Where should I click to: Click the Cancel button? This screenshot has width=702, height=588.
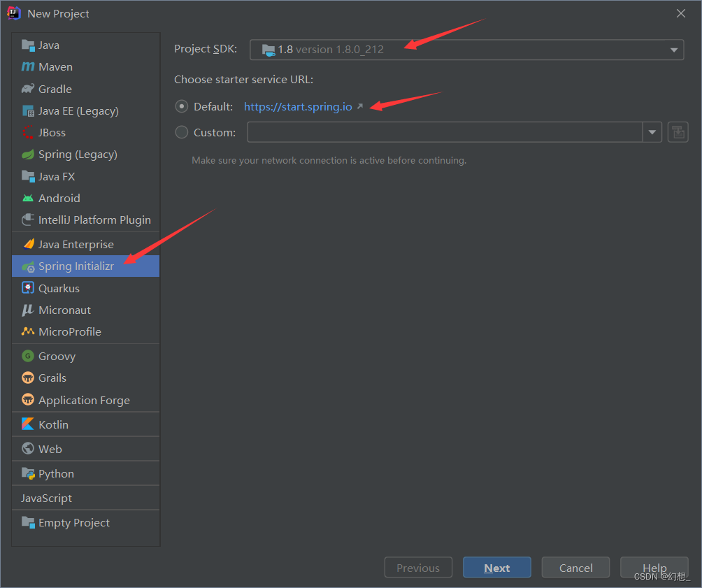coord(575,568)
